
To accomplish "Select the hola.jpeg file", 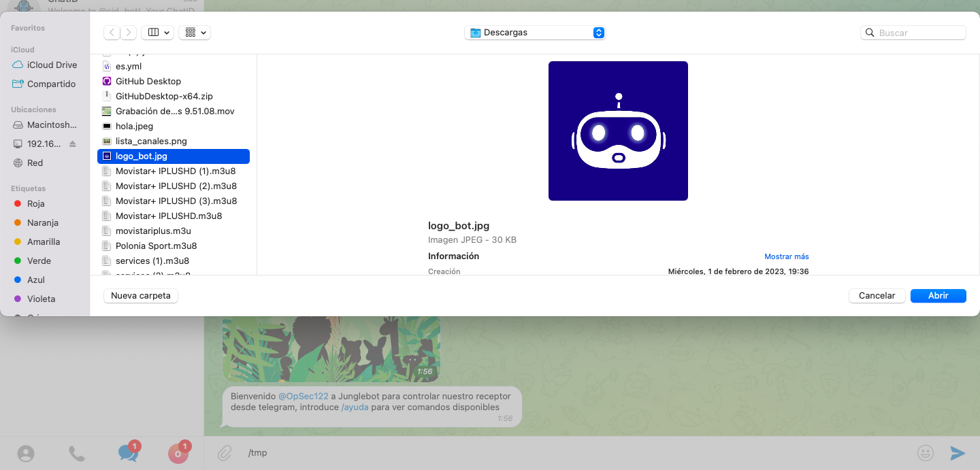I will tap(134, 127).
